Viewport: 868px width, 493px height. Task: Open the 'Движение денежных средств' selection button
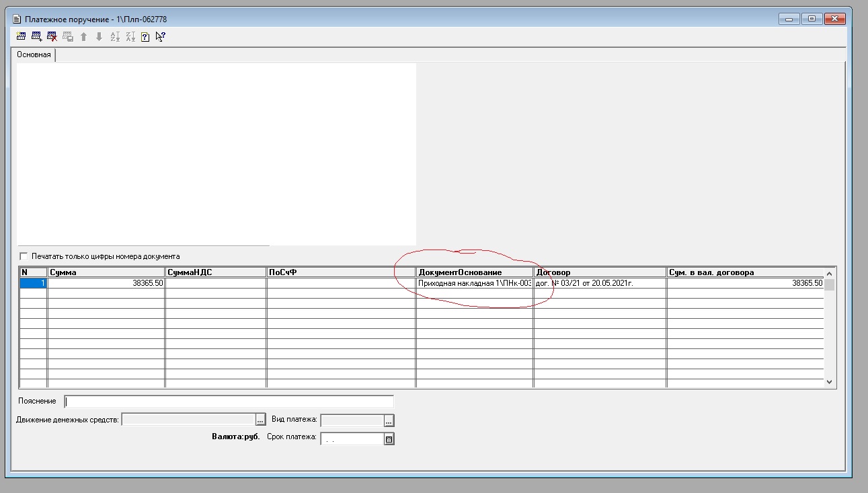[x=261, y=420]
